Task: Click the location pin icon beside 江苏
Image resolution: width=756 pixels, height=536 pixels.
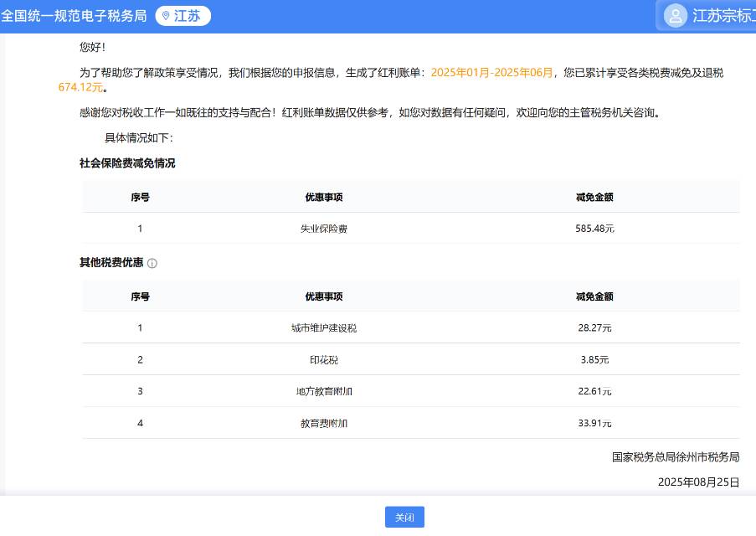Action: click(x=166, y=16)
